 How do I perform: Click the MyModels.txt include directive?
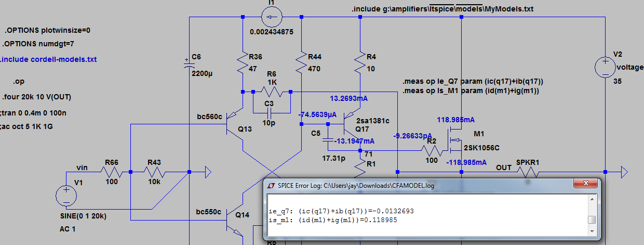click(x=442, y=9)
